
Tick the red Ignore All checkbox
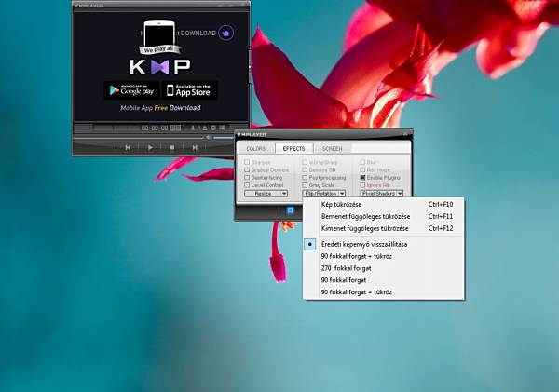[x=363, y=185]
